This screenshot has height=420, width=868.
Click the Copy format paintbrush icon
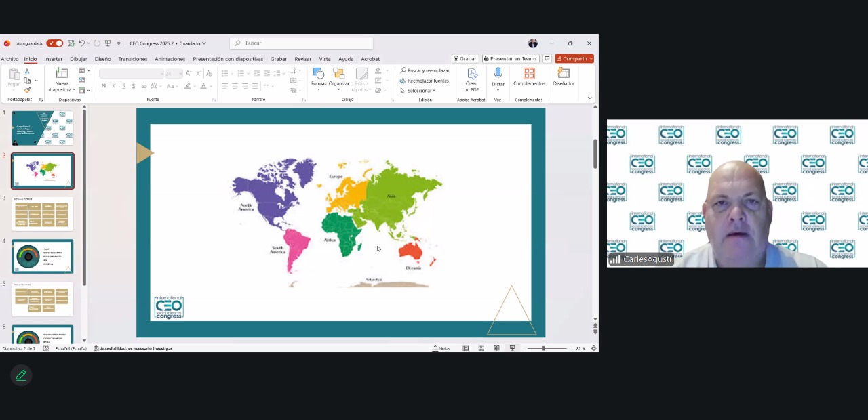(x=27, y=90)
